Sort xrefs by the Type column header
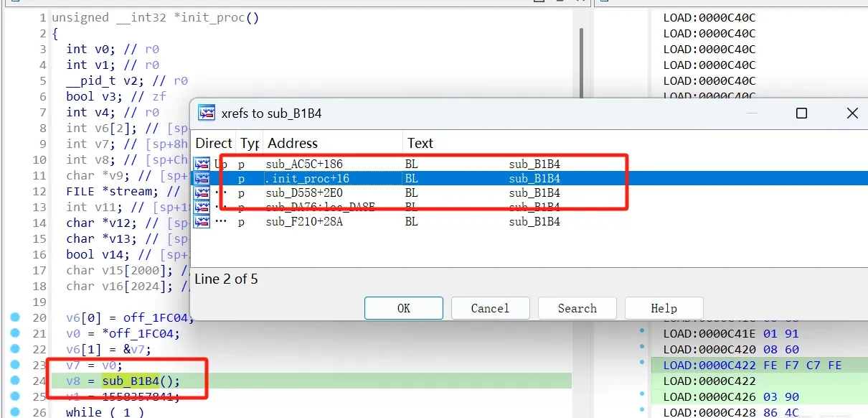 tap(249, 143)
